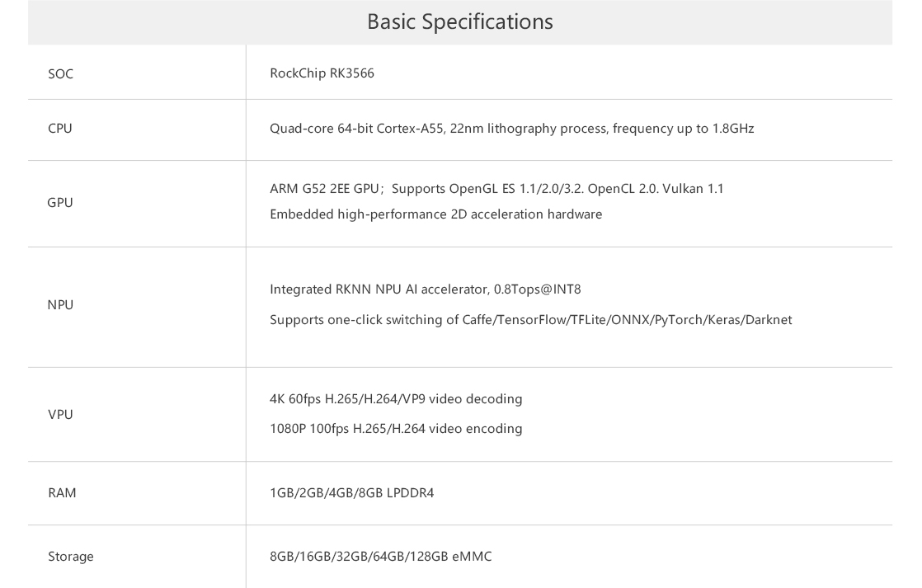Select the Storage row label

pos(71,556)
